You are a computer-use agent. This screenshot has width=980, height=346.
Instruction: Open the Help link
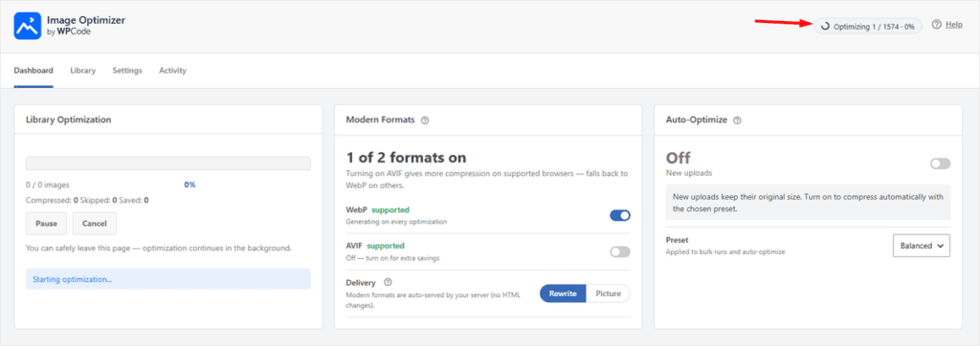tap(954, 24)
